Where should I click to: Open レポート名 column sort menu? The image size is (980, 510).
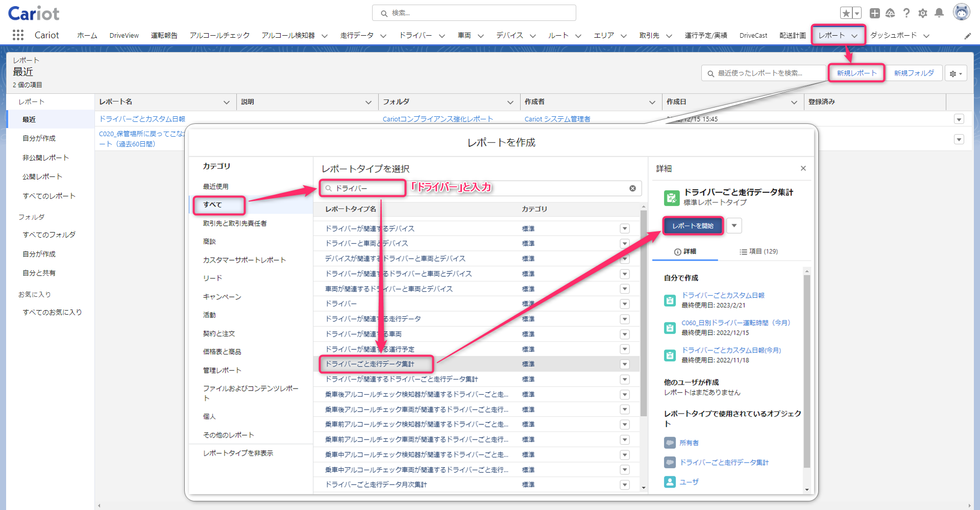pos(227,103)
